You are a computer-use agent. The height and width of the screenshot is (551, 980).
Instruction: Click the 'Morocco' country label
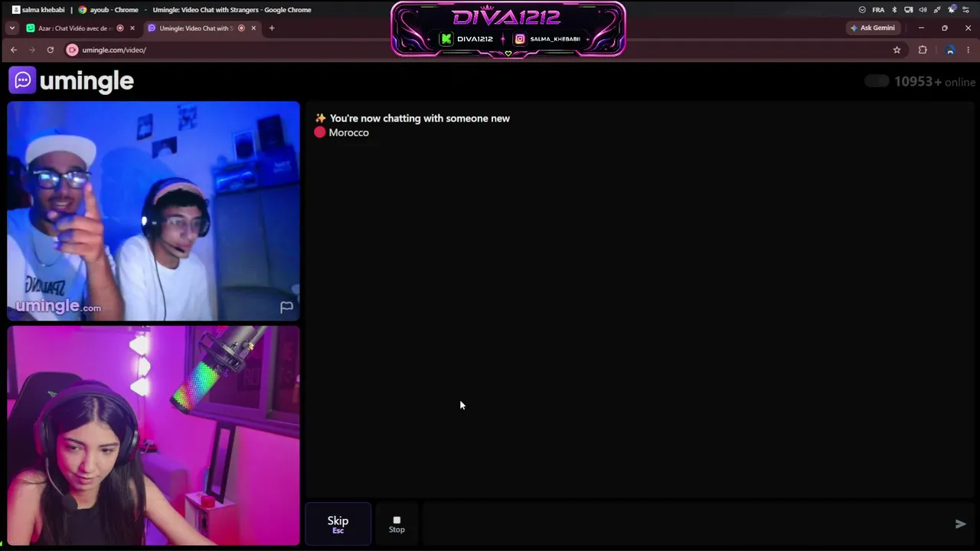pyautogui.click(x=348, y=132)
